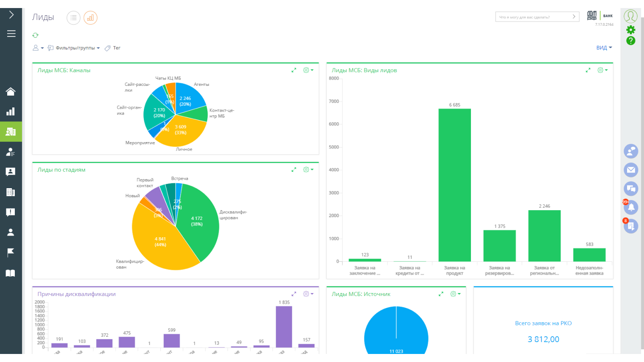Image resolution: width=644 pixels, height=362 pixels.
Task: Run the command line arrow button
Action: click(574, 17)
